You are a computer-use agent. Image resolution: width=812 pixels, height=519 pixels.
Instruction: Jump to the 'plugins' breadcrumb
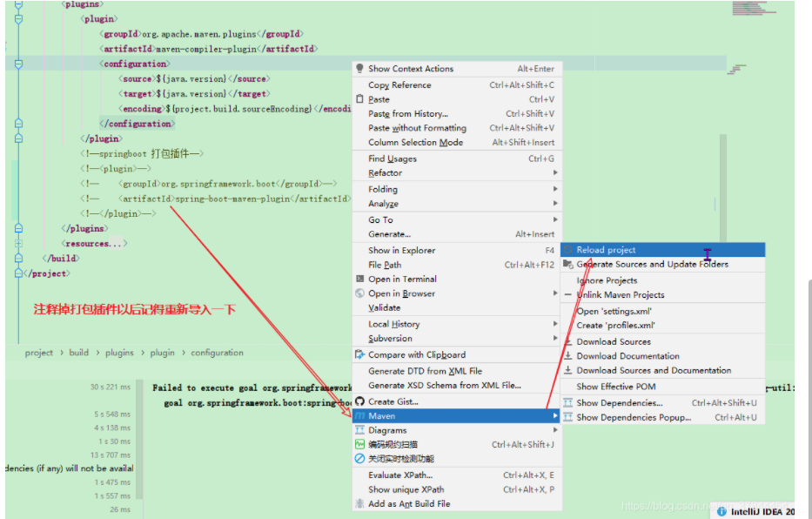(119, 353)
